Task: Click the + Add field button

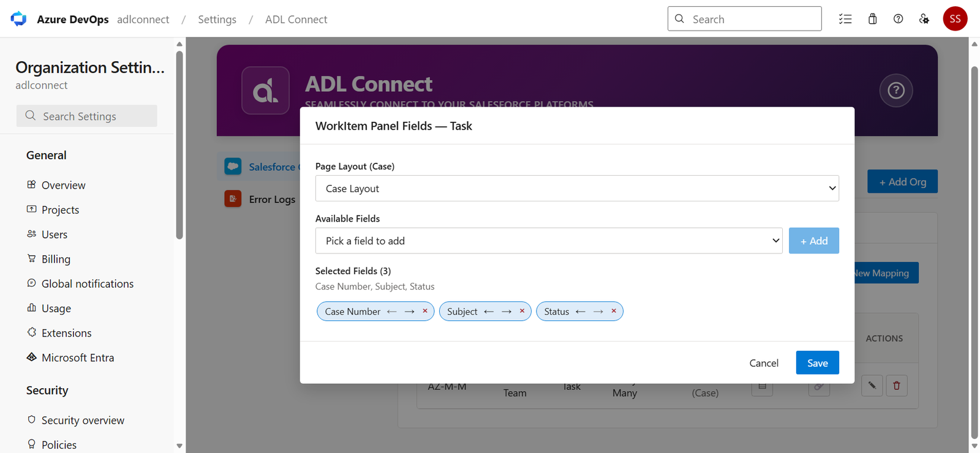Action: [814, 241]
